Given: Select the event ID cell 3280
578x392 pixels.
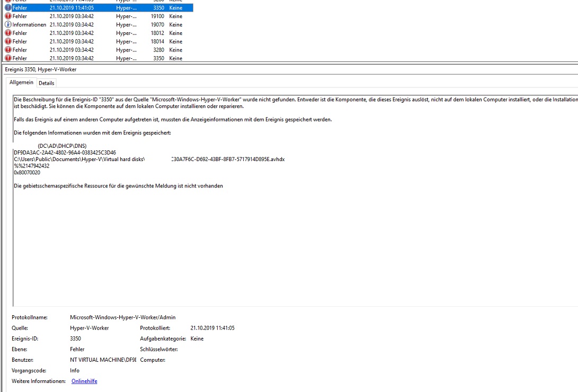Looking at the screenshot, I should coord(158,50).
